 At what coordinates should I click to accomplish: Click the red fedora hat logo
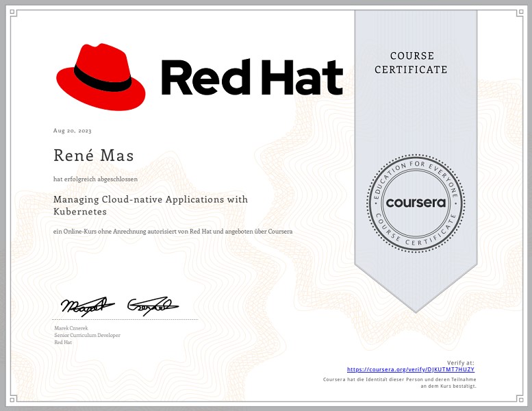click(101, 77)
